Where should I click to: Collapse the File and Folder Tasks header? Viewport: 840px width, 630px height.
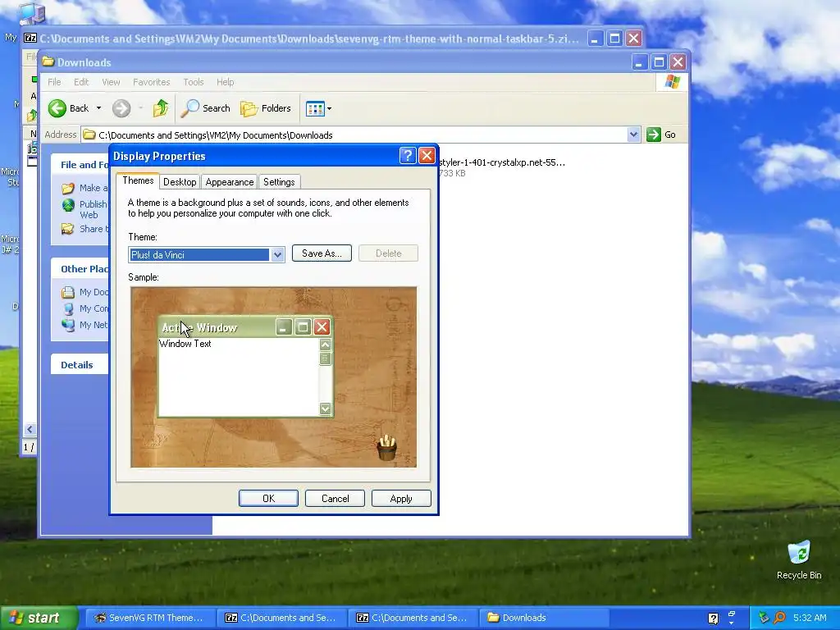[x=80, y=164]
